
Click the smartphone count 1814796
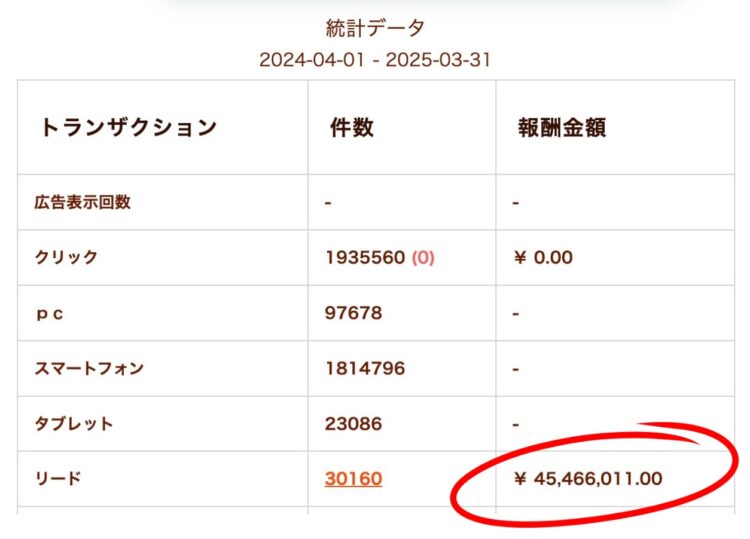[x=365, y=368]
